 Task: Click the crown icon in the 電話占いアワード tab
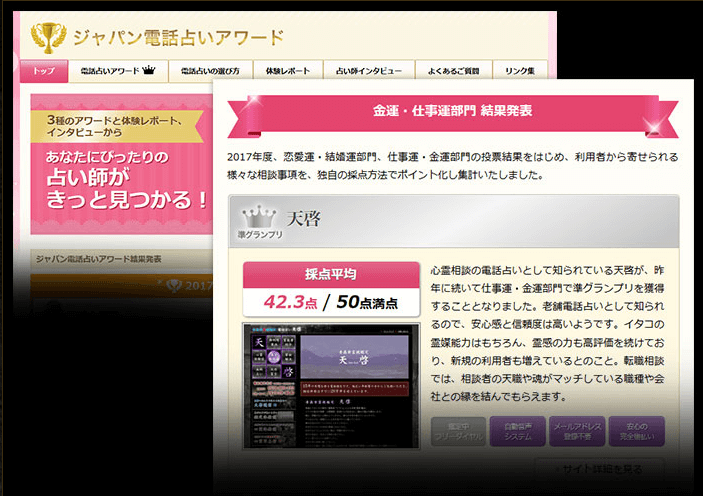point(149,70)
